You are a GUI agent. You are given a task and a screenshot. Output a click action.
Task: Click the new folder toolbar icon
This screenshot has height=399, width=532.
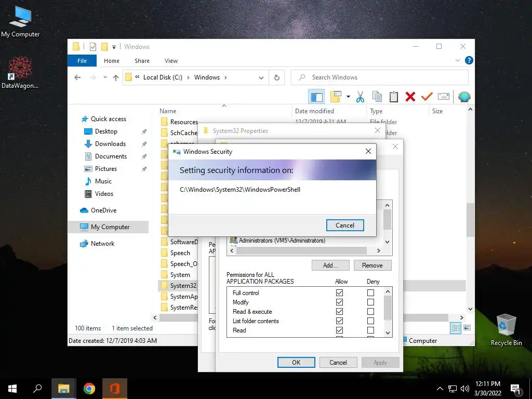(335, 97)
